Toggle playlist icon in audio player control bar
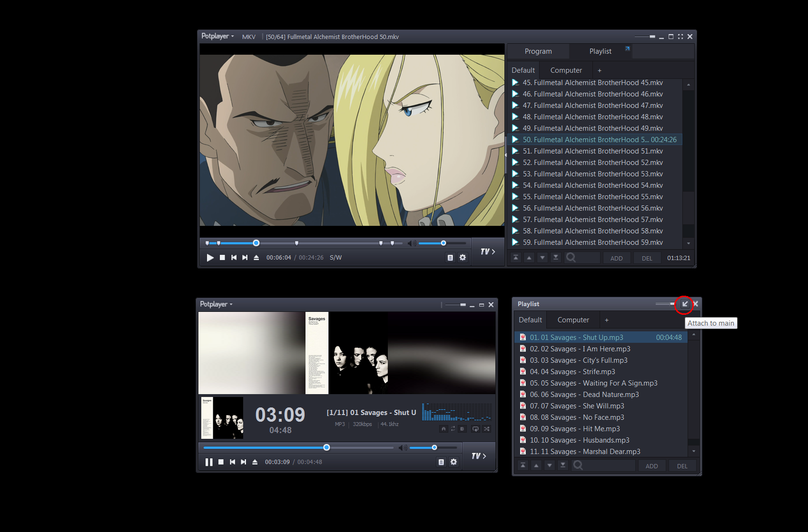This screenshot has height=532, width=808. tap(441, 462)
